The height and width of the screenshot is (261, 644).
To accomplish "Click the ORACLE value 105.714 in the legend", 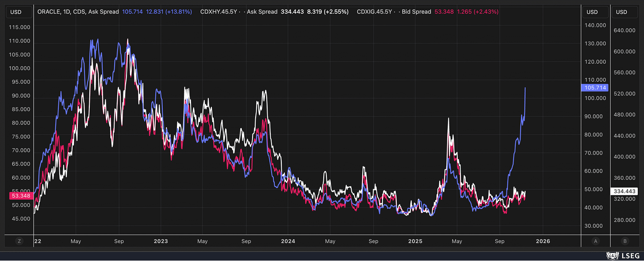I will (x=132, y=12).
